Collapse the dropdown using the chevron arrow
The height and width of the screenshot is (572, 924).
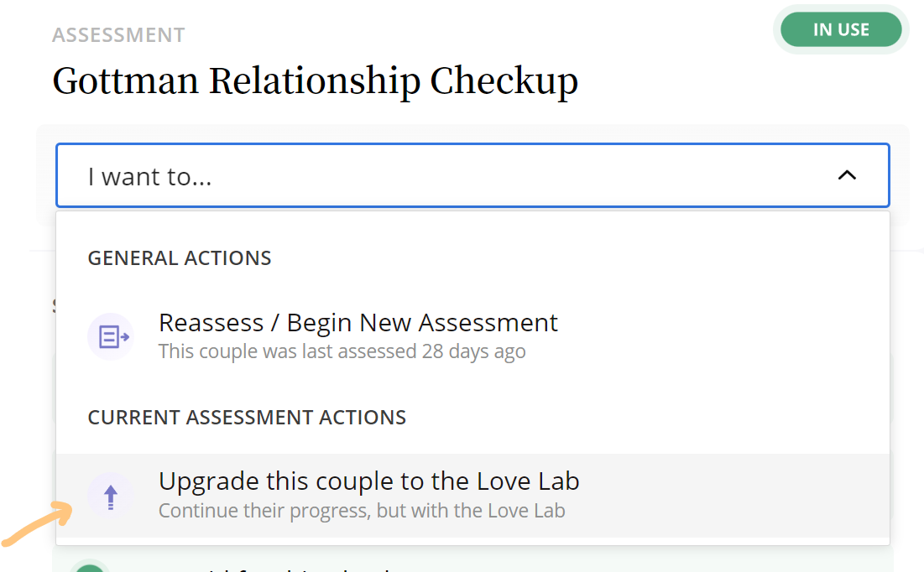coord(847,175)
